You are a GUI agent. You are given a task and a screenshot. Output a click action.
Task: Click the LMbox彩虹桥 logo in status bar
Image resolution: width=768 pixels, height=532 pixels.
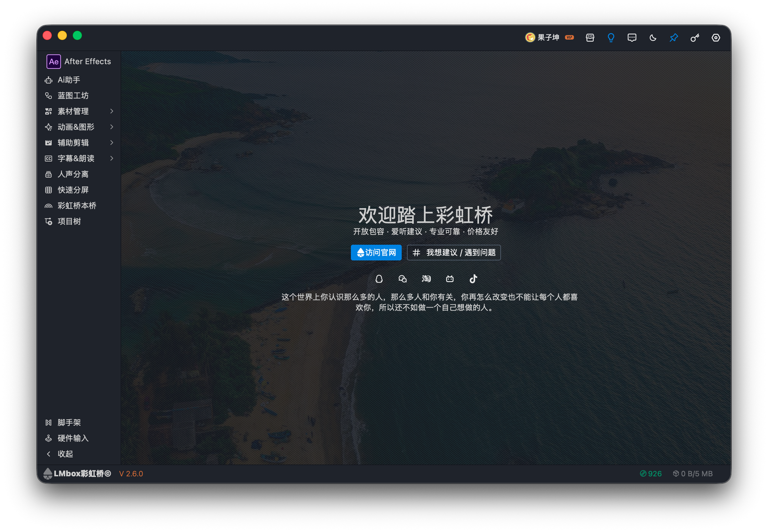tap(77, 473)
